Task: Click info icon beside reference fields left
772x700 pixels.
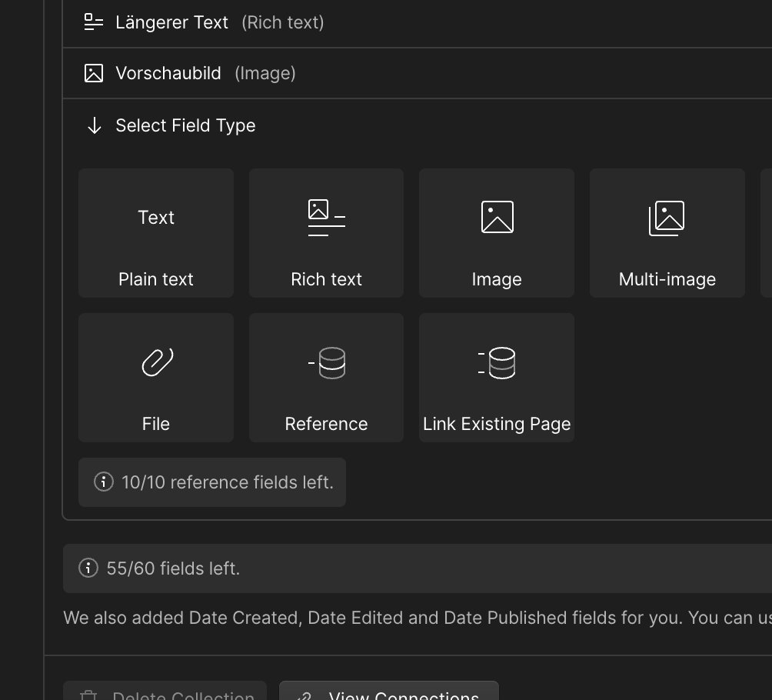Action: (103, 482)
